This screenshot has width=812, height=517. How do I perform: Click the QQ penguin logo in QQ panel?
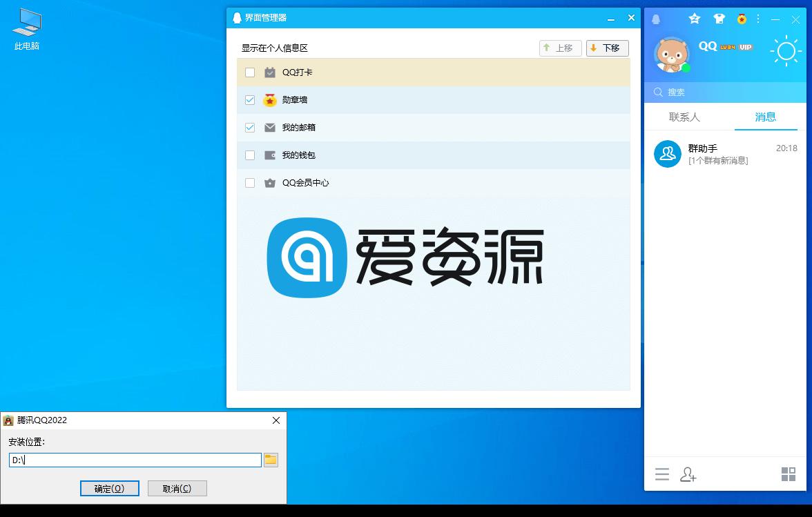point(656,19)
